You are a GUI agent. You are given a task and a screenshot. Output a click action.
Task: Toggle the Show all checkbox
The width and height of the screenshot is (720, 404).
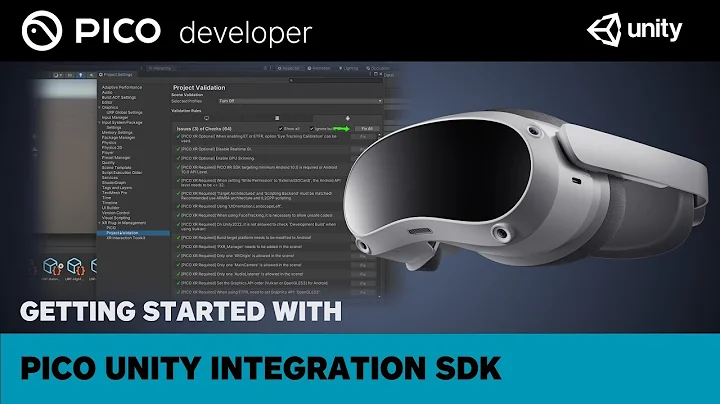(x=281, y=129)
